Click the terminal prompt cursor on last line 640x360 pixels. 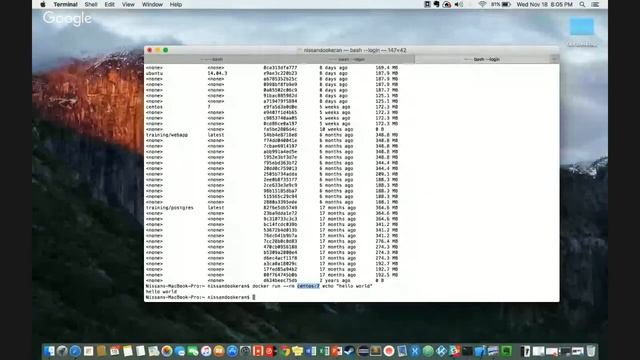click(253, 297)
